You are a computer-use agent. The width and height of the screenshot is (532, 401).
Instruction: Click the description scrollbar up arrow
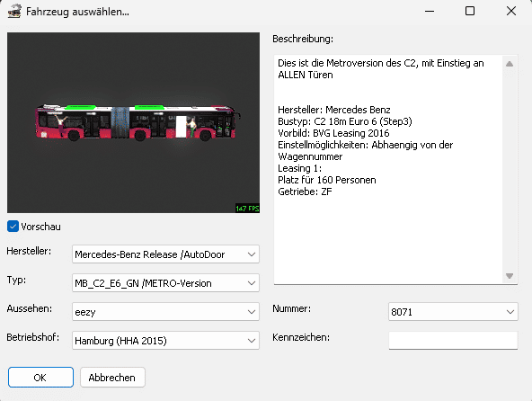(x=510, y=64)
